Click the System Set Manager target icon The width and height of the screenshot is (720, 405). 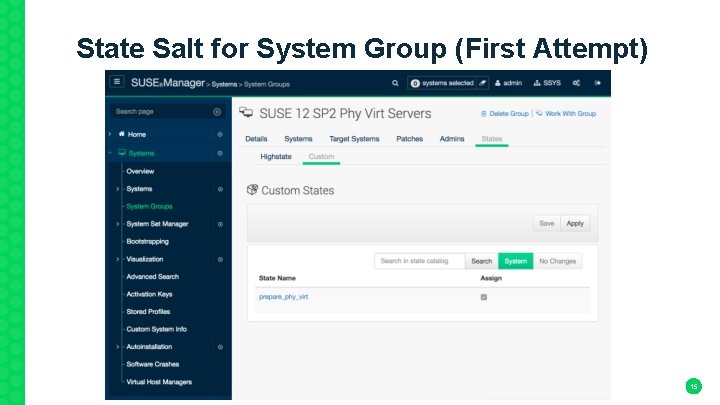coord(220,224)
